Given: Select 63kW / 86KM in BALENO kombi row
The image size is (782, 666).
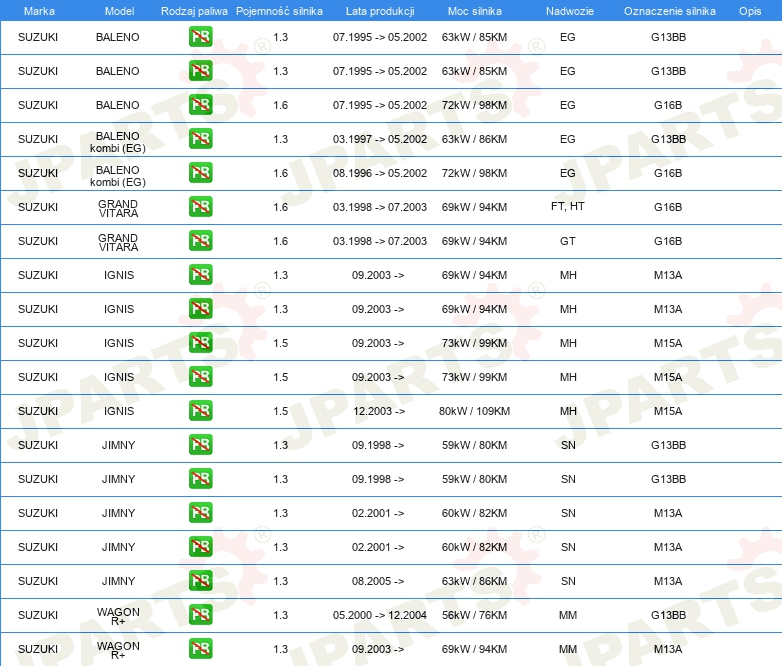Looking at the screenshot, I should coord(474,139).
